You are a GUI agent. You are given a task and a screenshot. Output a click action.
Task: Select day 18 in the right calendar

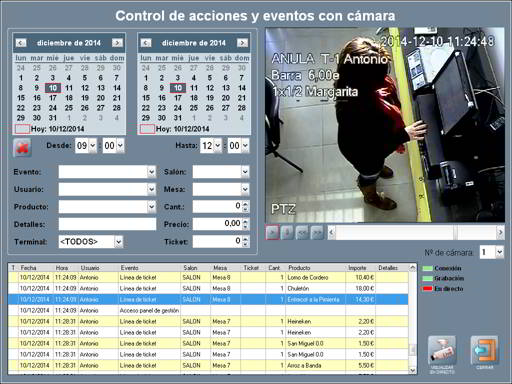coord(194,98)
